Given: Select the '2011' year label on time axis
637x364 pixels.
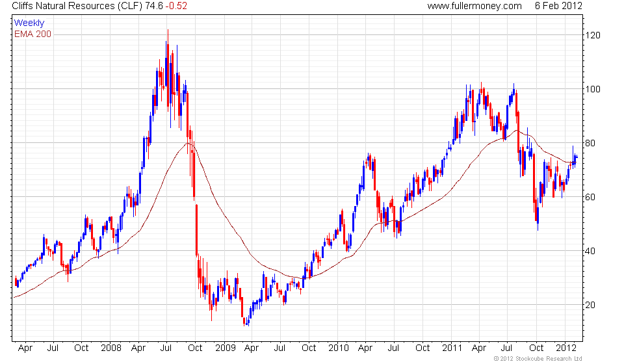Looking at the screenshot, I should click(x=452, y=348).
